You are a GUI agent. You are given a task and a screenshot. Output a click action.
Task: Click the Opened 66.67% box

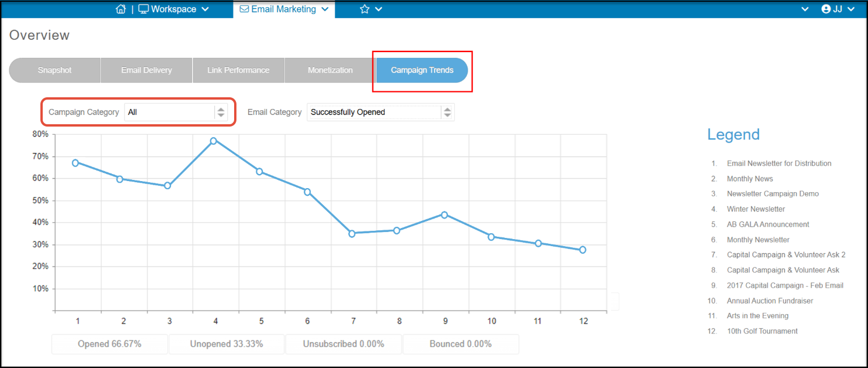coord(109,344)
